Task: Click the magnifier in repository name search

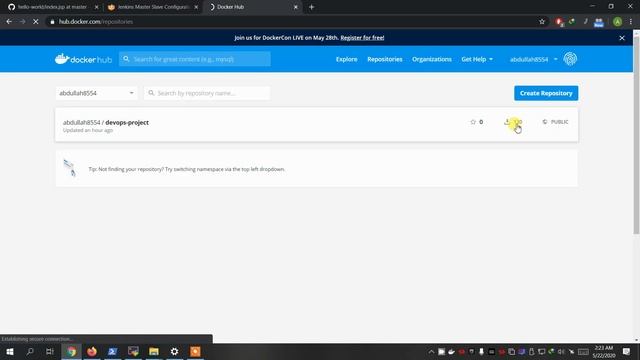Action: [151, 93]
